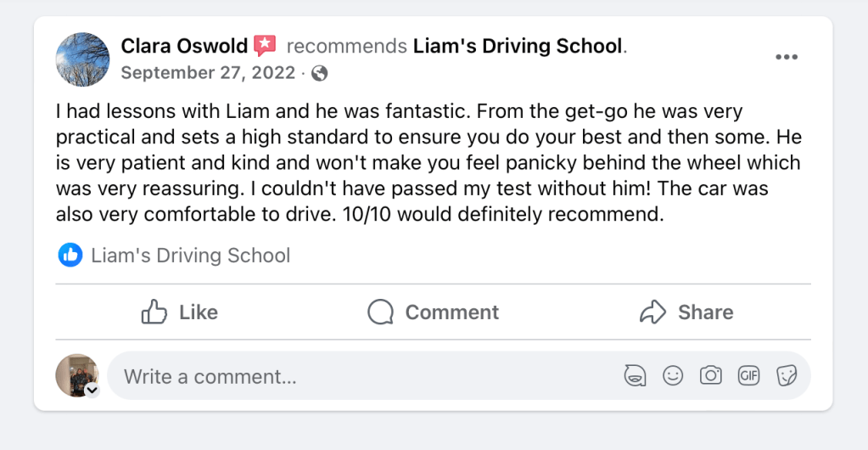Open Liam's Driving School page from header

point(518,46)
